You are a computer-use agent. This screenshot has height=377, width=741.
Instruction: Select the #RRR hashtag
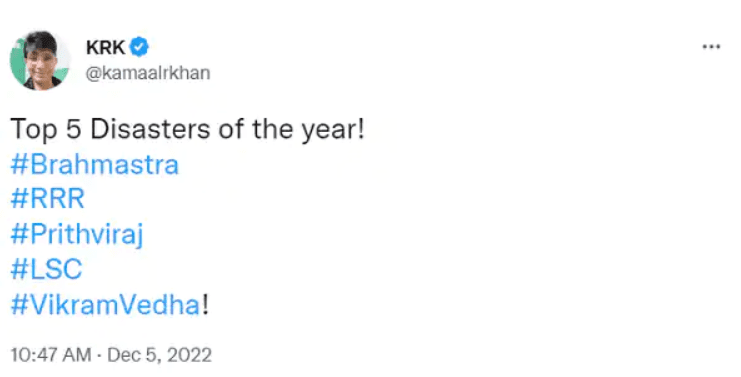47,198
